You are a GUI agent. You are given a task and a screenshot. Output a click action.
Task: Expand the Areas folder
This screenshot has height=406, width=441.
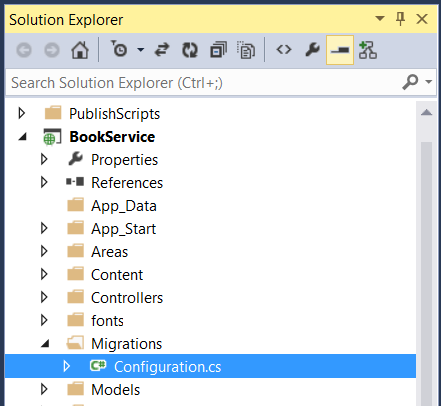pos(44,251)
